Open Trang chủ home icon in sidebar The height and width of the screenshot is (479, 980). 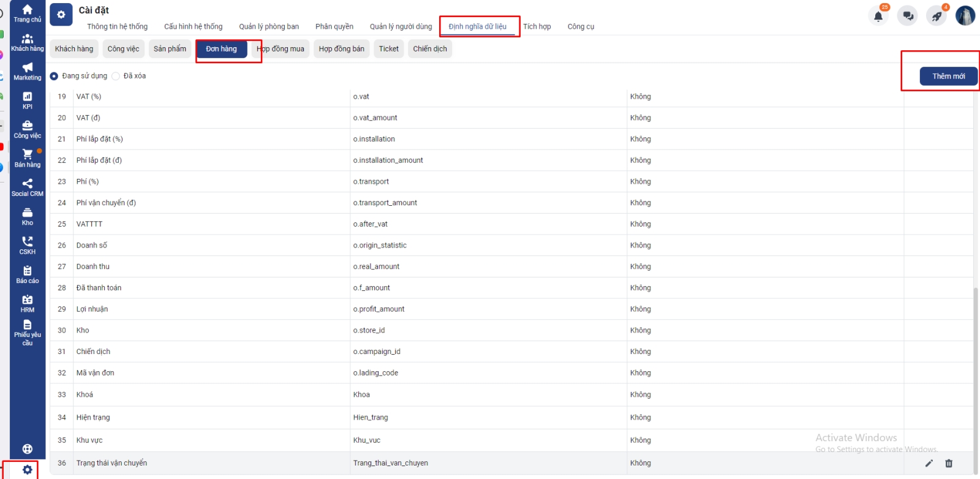coord(28,13)
